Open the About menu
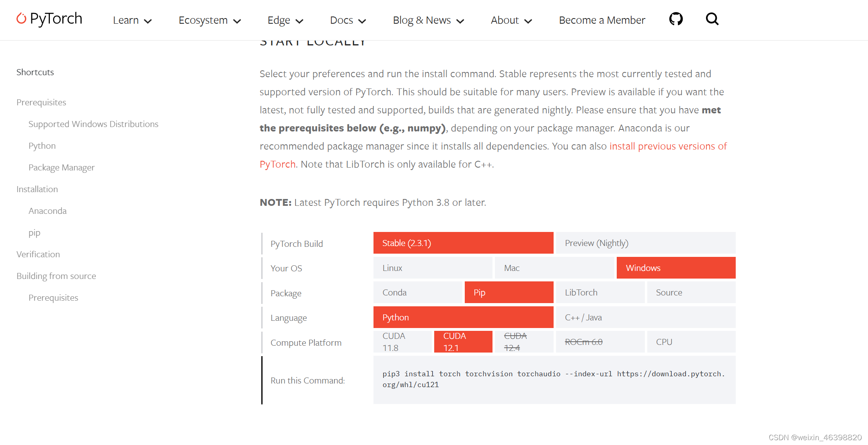 (511, 20)
